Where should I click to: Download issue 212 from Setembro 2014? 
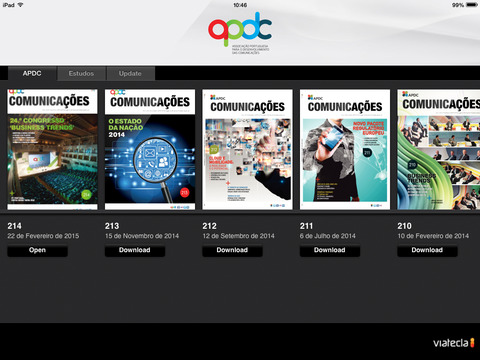[x=232, y=251]
